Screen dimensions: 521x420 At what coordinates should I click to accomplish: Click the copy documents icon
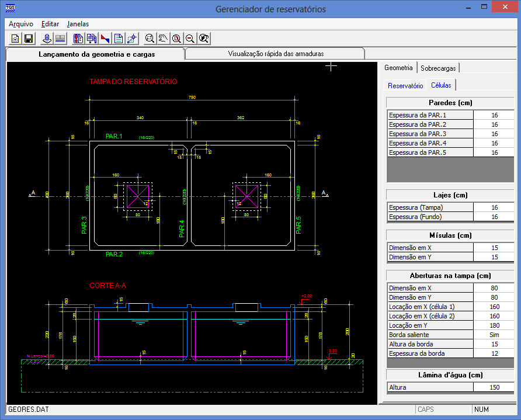click(x=92, y=39)
